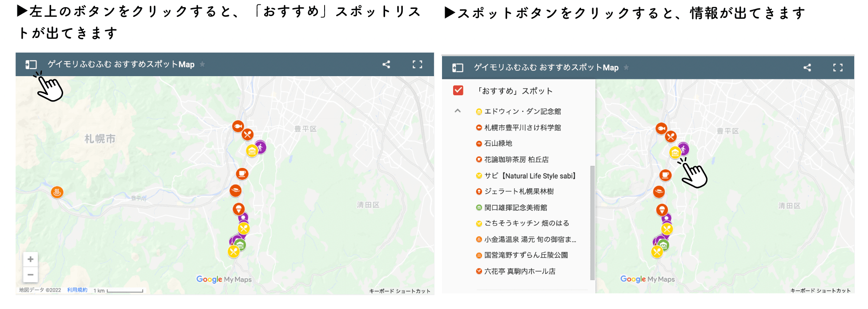Click share icon on the left map
The width and height of the screenshot is (868, 309).
coord(386,65)
